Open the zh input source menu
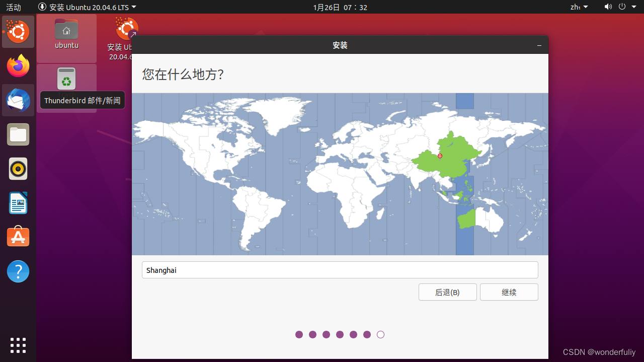 click(x=579, y=7)
